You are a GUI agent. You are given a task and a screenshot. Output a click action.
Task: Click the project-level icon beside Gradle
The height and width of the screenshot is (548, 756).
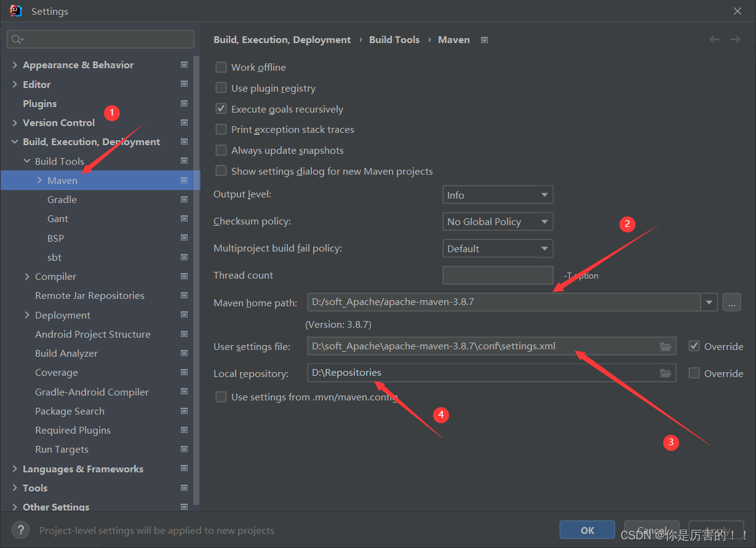(x=184, y=199)
